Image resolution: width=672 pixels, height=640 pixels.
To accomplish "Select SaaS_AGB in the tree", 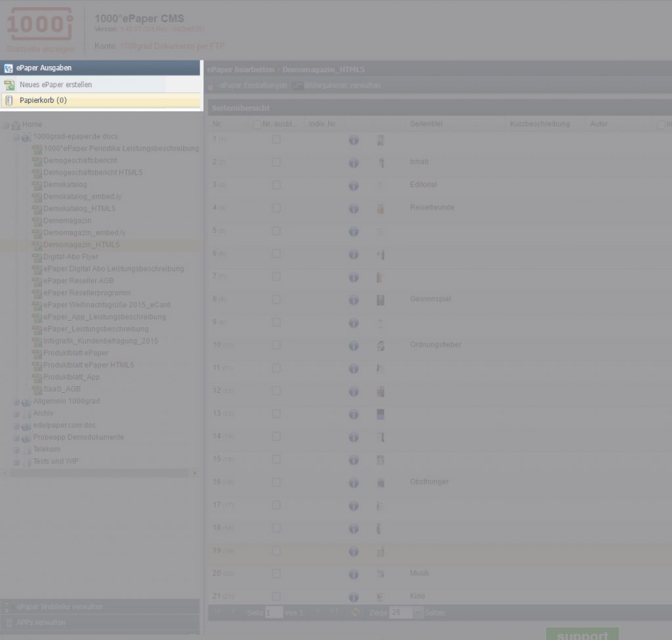I will click(x=62, y=389).
